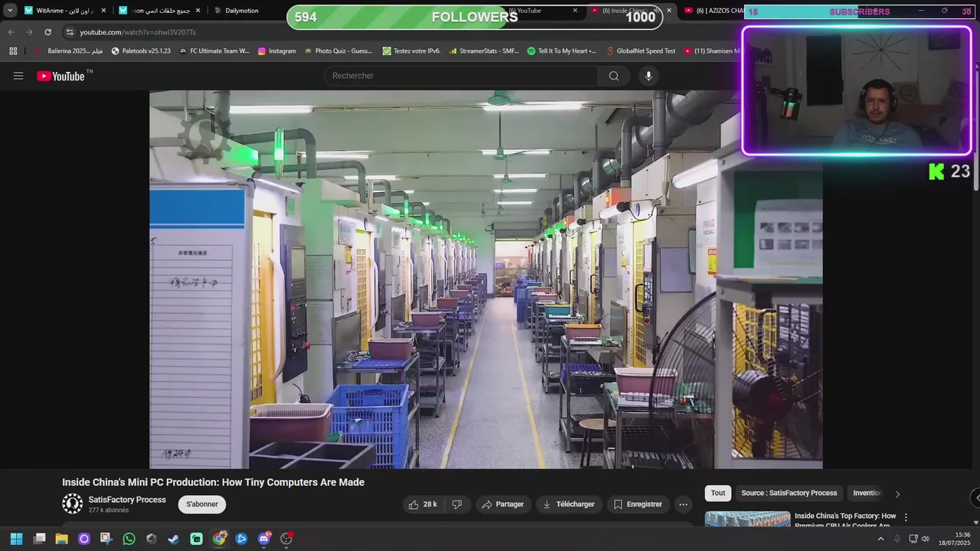Click the search magnifier button
The width and height of the screenshot is (980, 551).
pyautogui.click(x=614, y=76)
